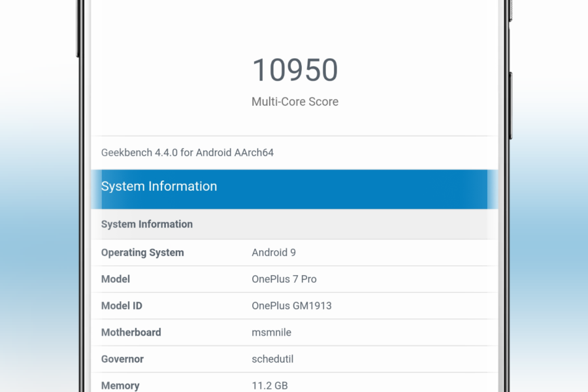Select the msmnile motherboard value

pos(272,333)
